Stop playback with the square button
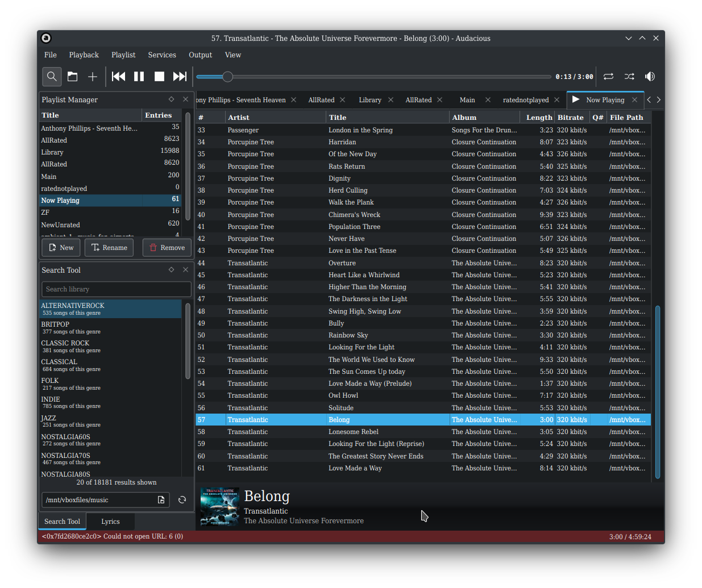Screen dimensions: 702x588 [159, 77]
